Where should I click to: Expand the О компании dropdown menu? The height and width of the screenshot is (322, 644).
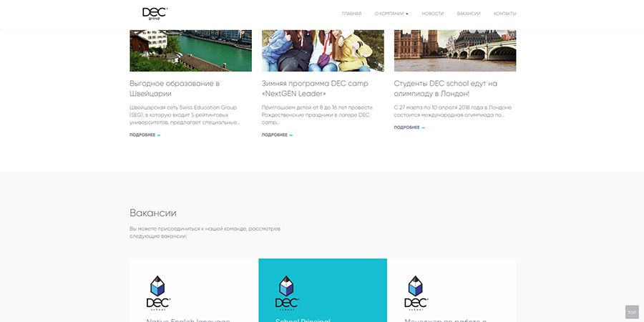[391, 14]
